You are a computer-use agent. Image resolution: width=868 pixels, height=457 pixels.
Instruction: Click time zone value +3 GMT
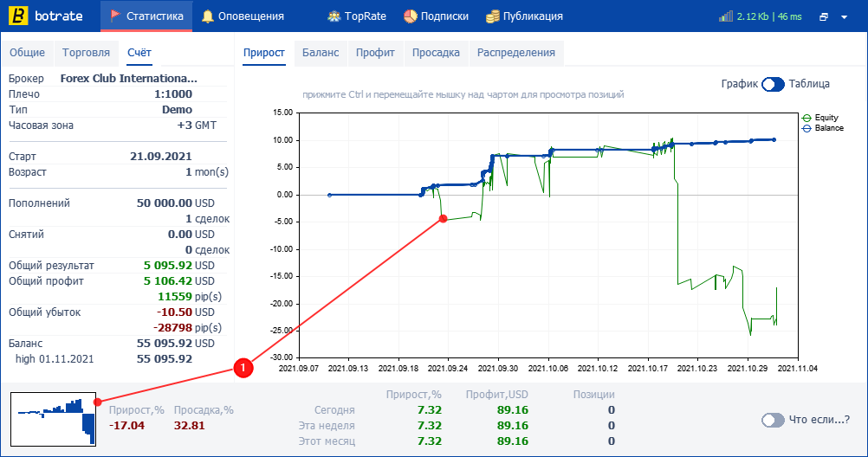[197, 125]
